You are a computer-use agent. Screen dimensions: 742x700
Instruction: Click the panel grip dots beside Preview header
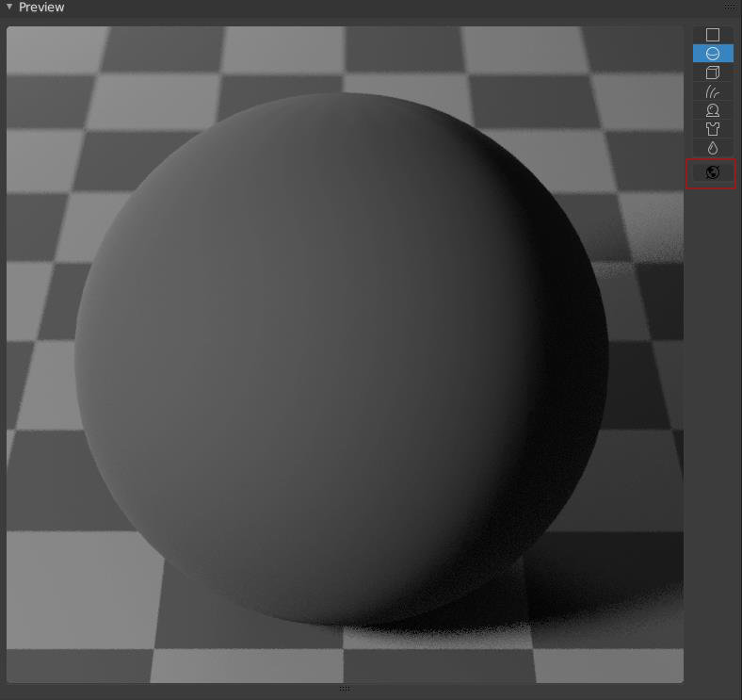click(731, 7)
